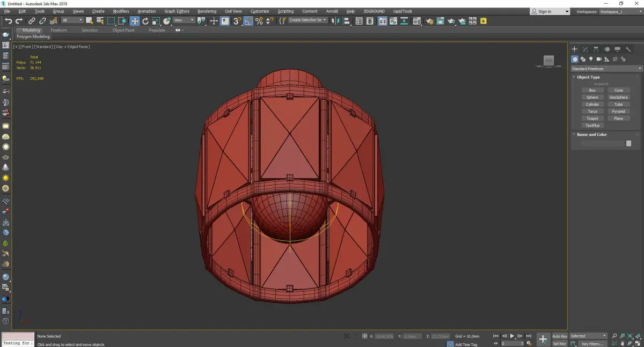Click the Undo arrow in the toolbar
The width and height of the screenshot is (644, 347).
point(8,21)
